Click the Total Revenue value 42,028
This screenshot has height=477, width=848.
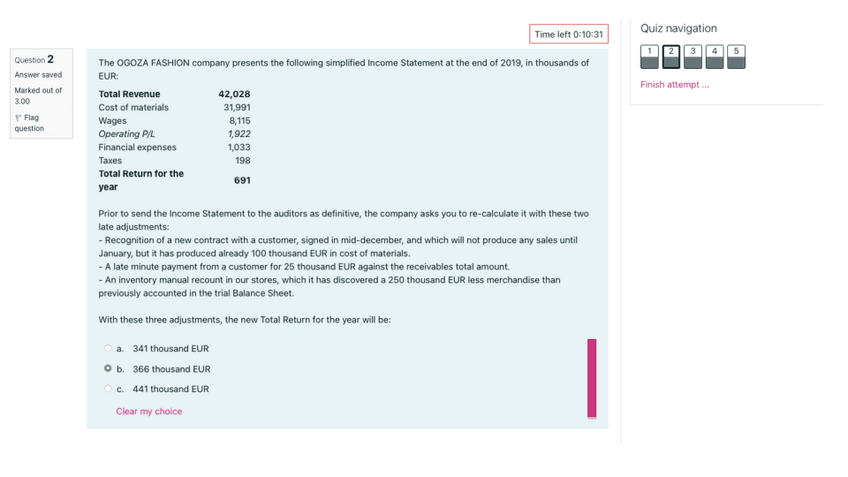[234, 94]
